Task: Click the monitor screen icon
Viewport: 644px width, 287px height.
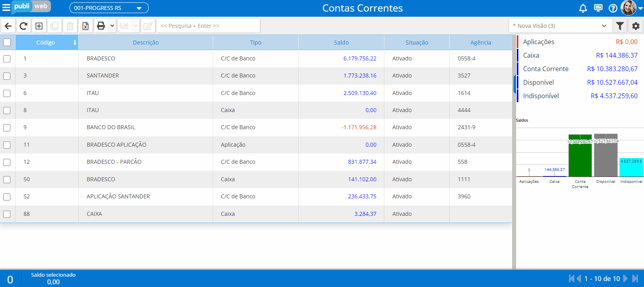Action: point(598,8)
